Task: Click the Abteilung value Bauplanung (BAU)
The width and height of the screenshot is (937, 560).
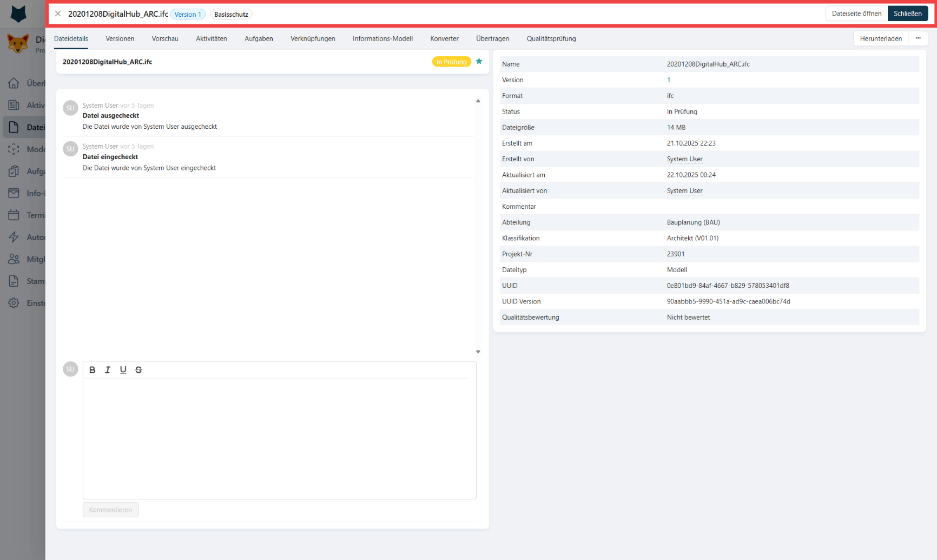Action: pos(693,222)
